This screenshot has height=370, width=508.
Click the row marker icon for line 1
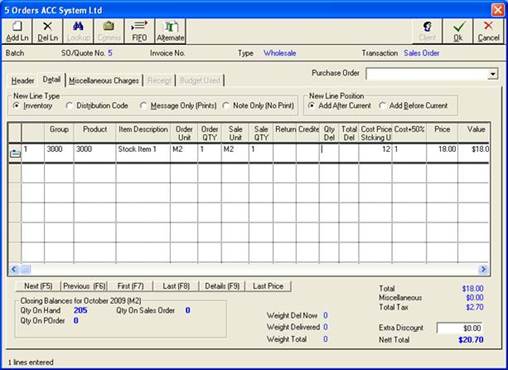tap(15, 153)
